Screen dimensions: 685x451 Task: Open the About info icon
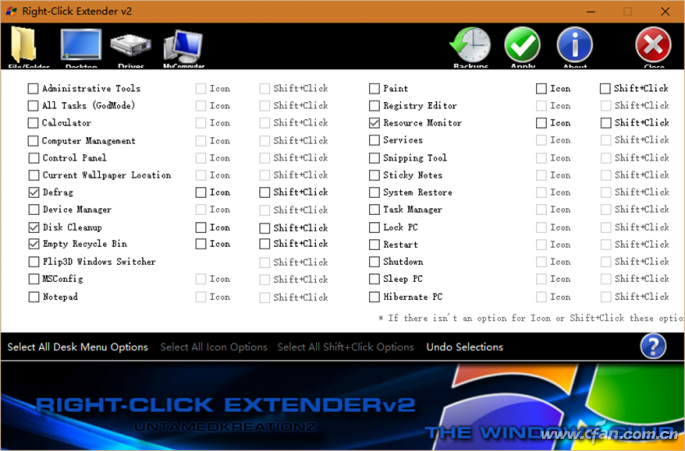pyautogui.click(x=575, y=45)
